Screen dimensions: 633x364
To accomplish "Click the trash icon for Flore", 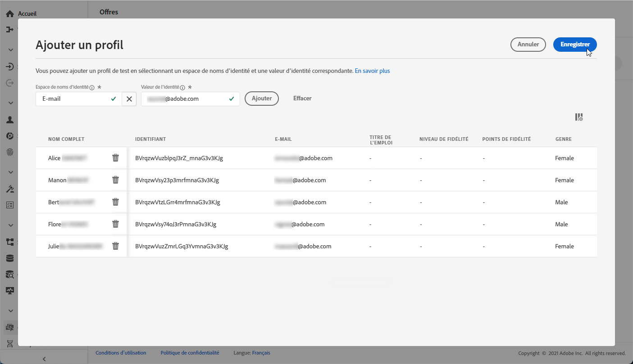I will coord(115,224).
